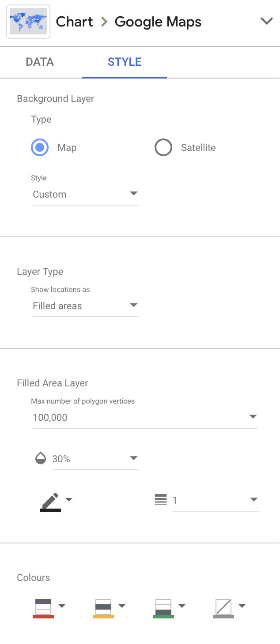Click the border weight lines icon
The height and width of the screenshot is (644, 280).
161,500
